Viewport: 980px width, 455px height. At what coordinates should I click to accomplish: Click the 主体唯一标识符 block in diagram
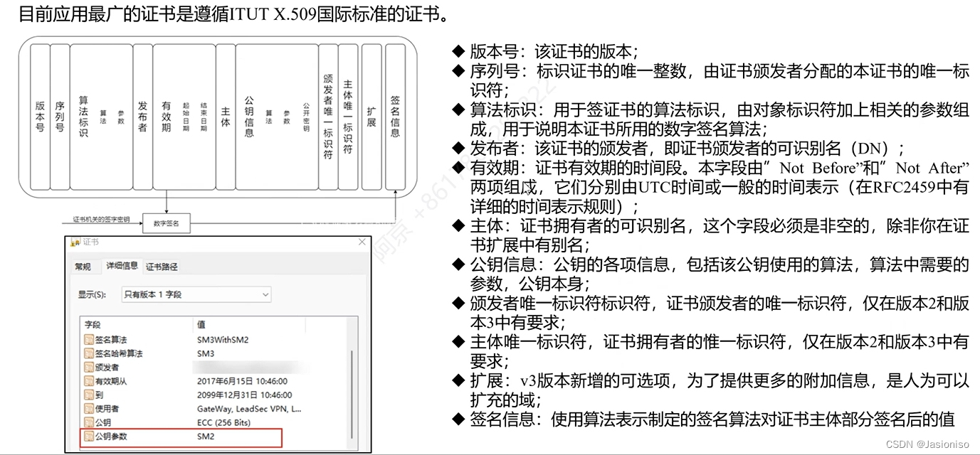tap(348, 117)
